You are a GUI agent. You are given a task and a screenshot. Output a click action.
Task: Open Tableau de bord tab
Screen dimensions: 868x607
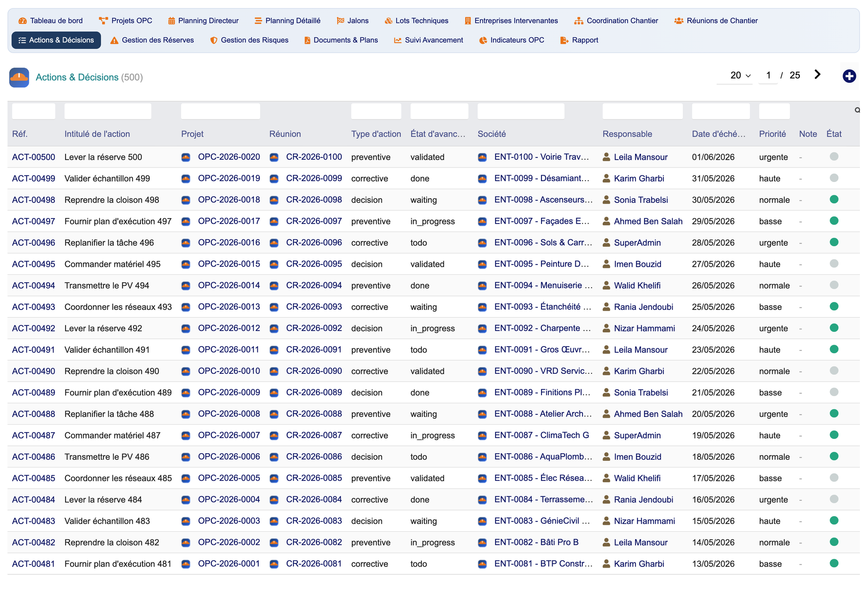[x=50, y=21]
